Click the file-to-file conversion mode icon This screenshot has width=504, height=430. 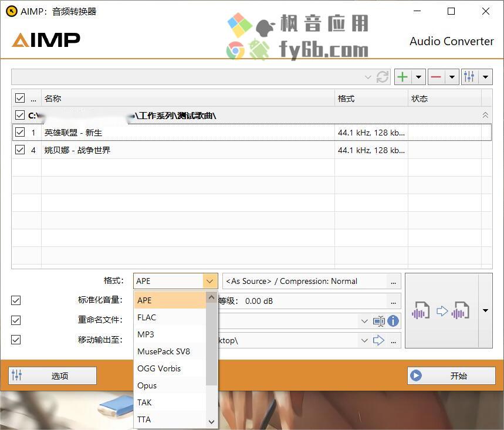pos(442,310)
